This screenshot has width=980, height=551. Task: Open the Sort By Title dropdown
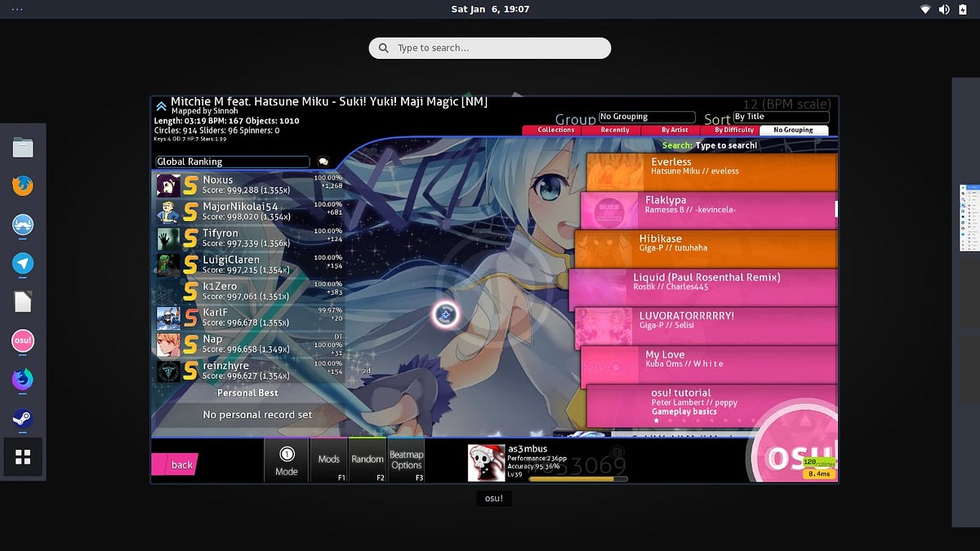point(781,117)
